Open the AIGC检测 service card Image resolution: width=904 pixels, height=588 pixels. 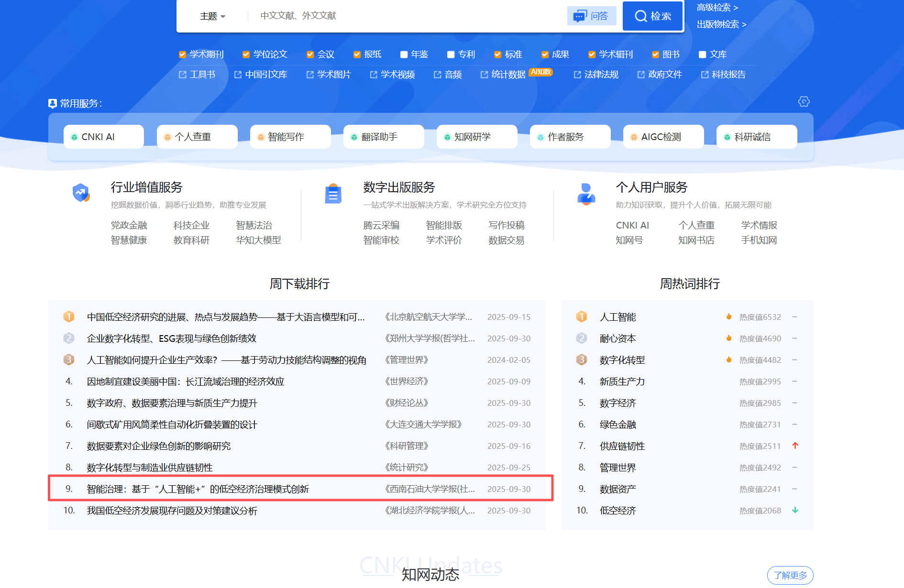663,137
